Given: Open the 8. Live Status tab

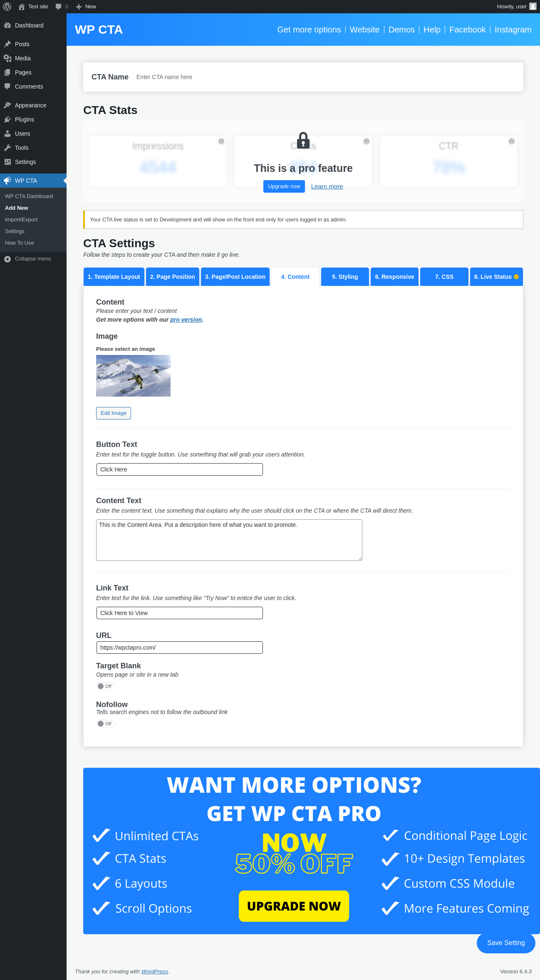Looking at the screenshot, I should 496,277.
